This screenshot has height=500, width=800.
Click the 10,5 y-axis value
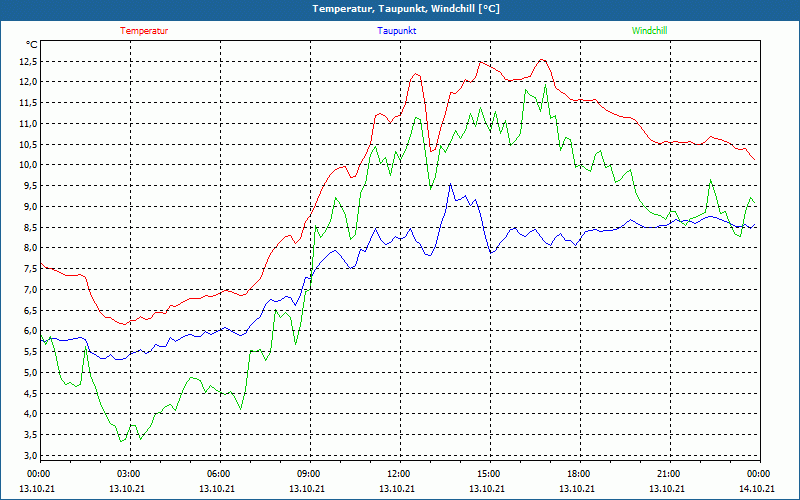[x=29, y=144]
